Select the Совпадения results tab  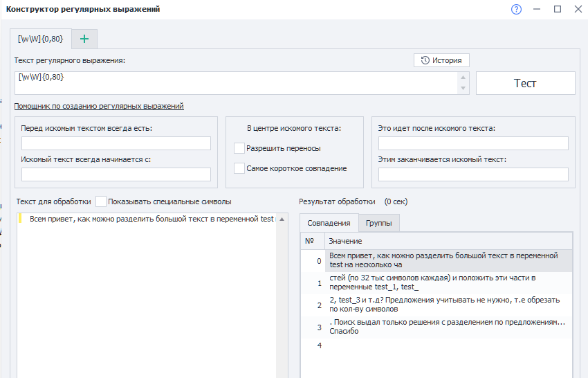coord(329,223)
